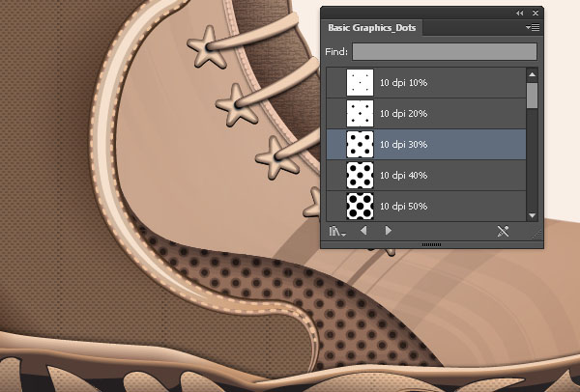Select the 10 dpi 10% swatch thumbnail

click(x=360, y=82)
